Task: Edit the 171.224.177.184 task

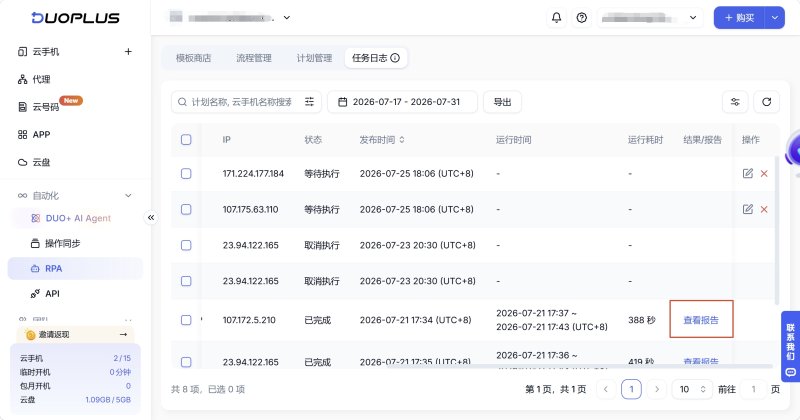Action: (747, 174)
